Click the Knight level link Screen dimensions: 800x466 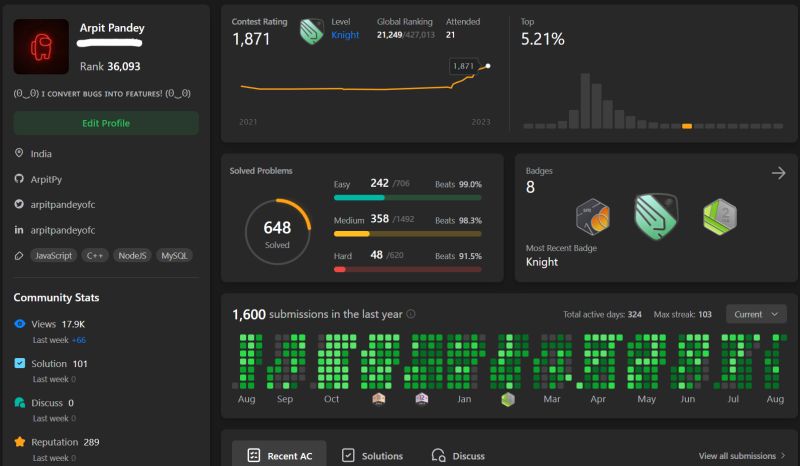(x=345, y=35)
